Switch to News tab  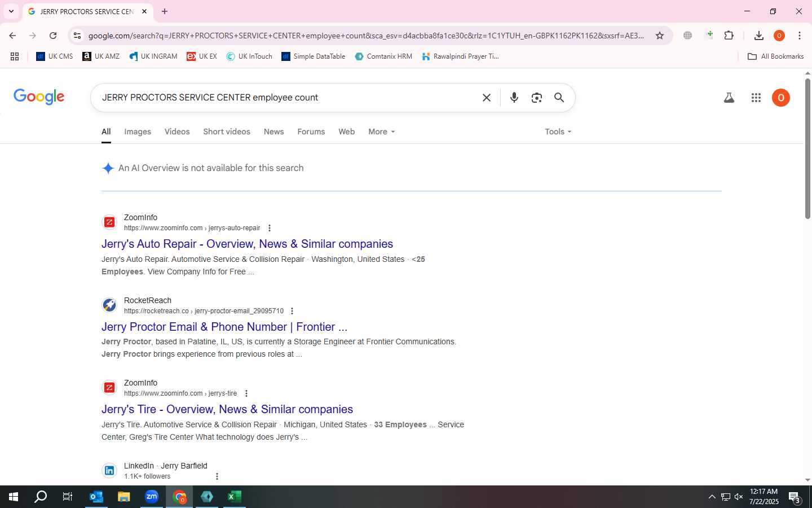tap(274, 132)
